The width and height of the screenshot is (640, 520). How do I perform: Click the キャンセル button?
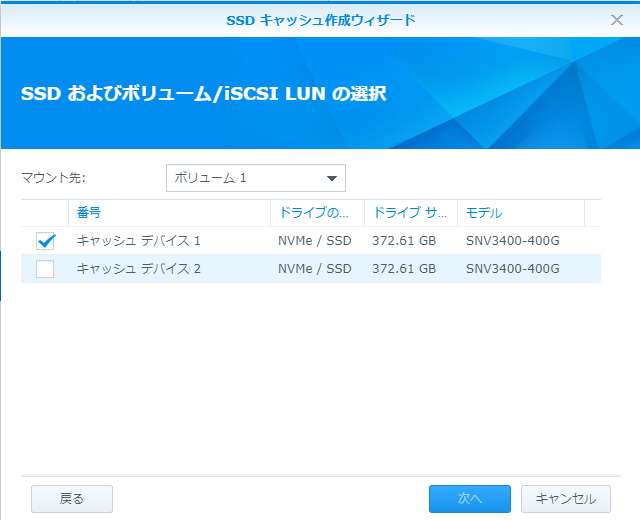[x=566, y=498]
